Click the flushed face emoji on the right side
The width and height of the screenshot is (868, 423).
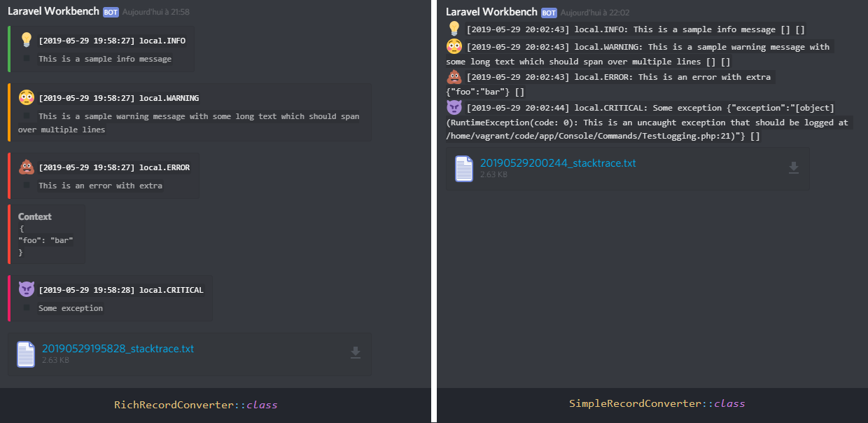tap(451, 46)
